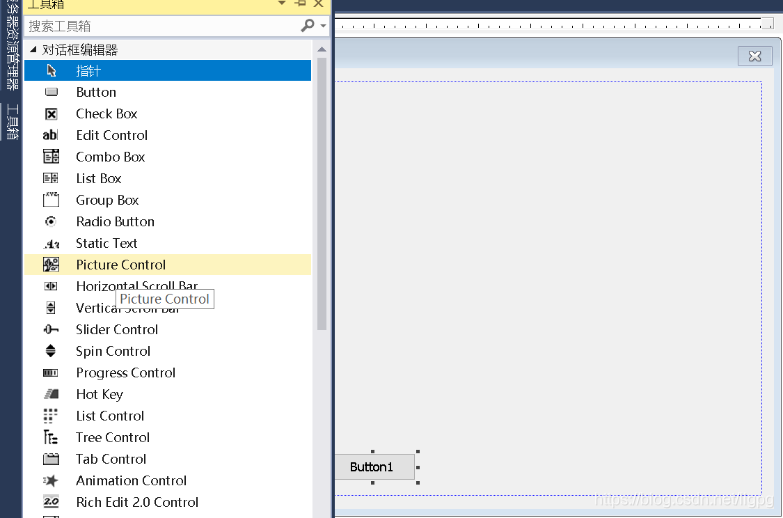Select the Spin Control icon
Image resolution: width=783 pixels, height=518 pixels.
tap(50, 351)
